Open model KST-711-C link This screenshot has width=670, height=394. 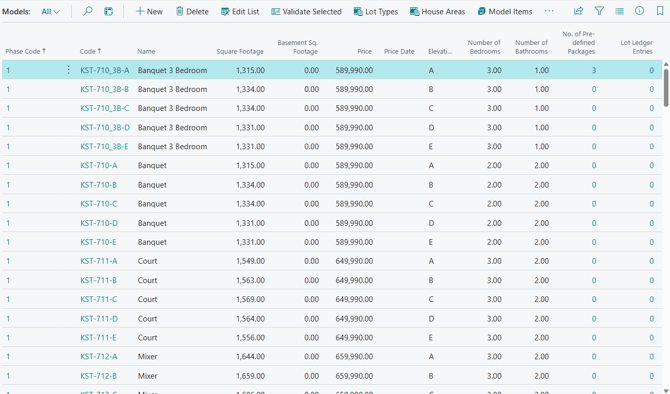click(x=99, y=299)
